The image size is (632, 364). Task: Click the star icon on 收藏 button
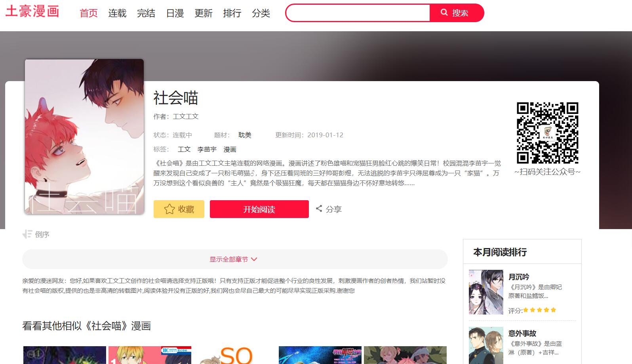[169, 209]
